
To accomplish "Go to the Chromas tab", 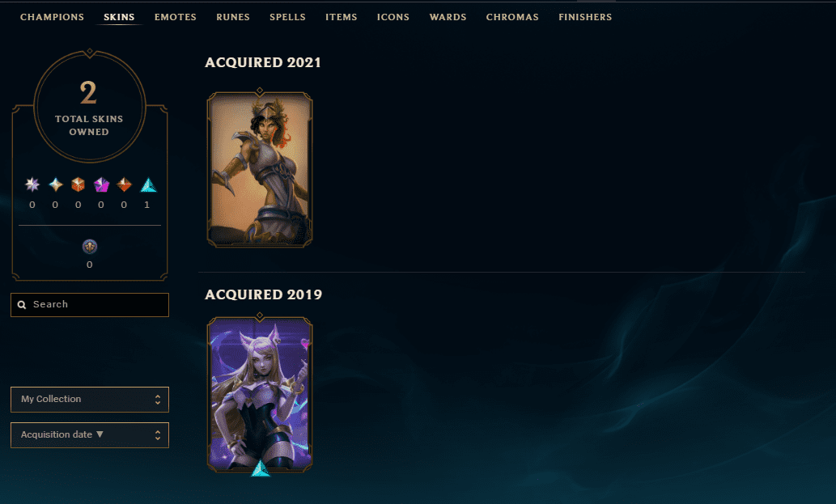I will [512, 17].
